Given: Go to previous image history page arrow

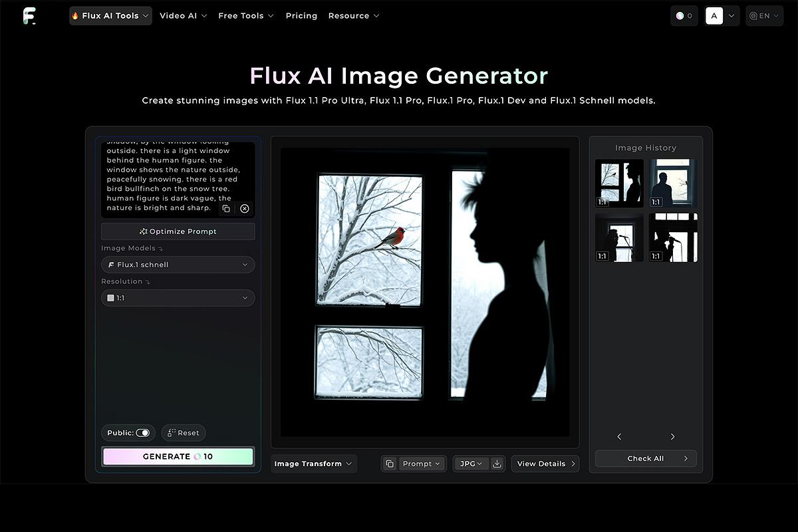Looking at the screenshot, I should click(619, 437).
